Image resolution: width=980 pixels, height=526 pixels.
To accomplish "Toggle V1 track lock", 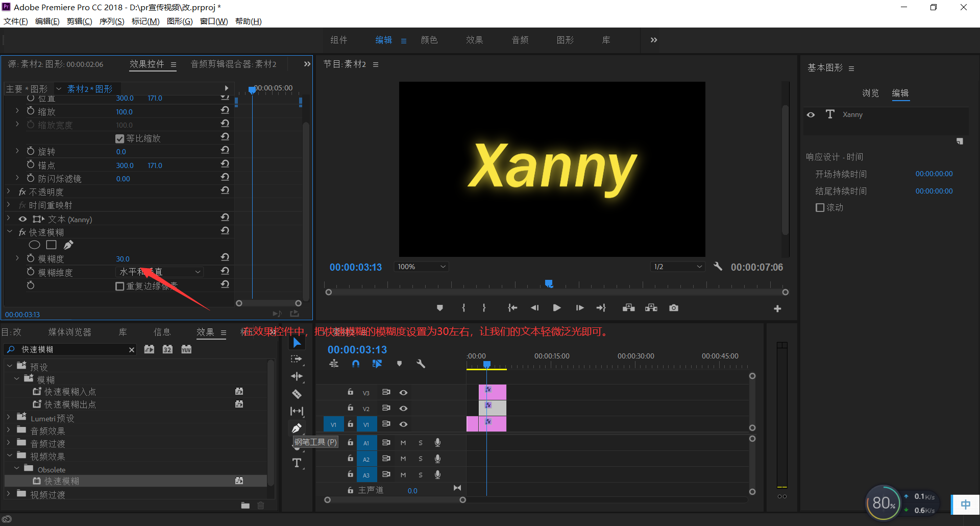I will click(x=350, y=424).
